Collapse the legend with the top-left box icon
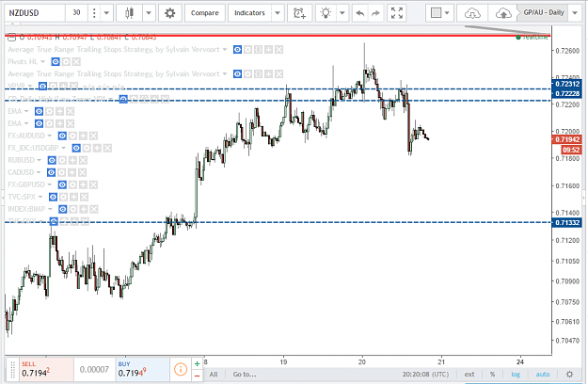Viewport: 588px width, 384px height. 11,37
